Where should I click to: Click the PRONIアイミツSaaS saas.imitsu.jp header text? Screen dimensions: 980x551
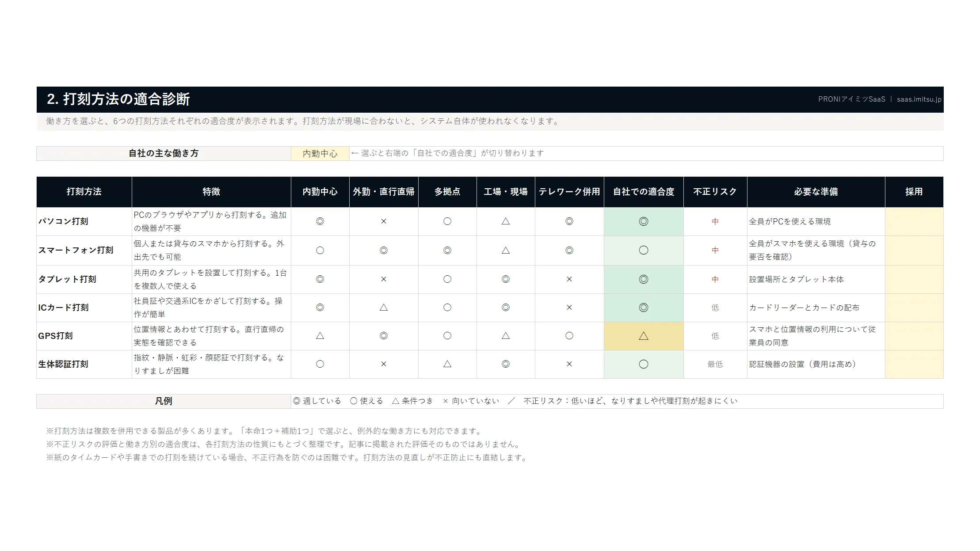click(880, 99)
